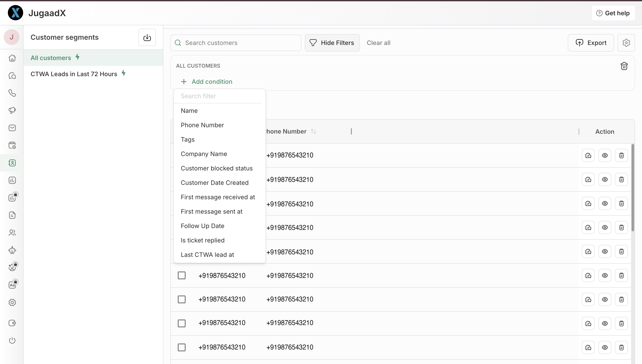642x364 pixels.
Task: Choose Customer blocked status filter option
Action: coord(217,168)
